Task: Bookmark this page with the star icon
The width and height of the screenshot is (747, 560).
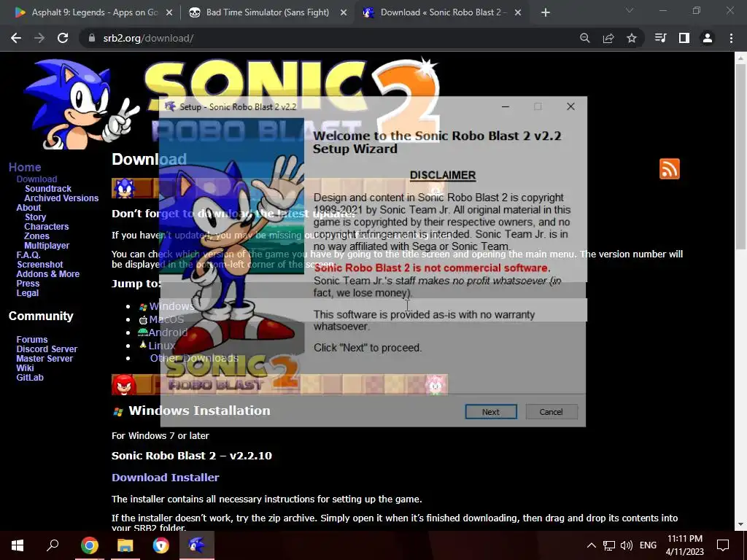Action: tap(632, 38)
